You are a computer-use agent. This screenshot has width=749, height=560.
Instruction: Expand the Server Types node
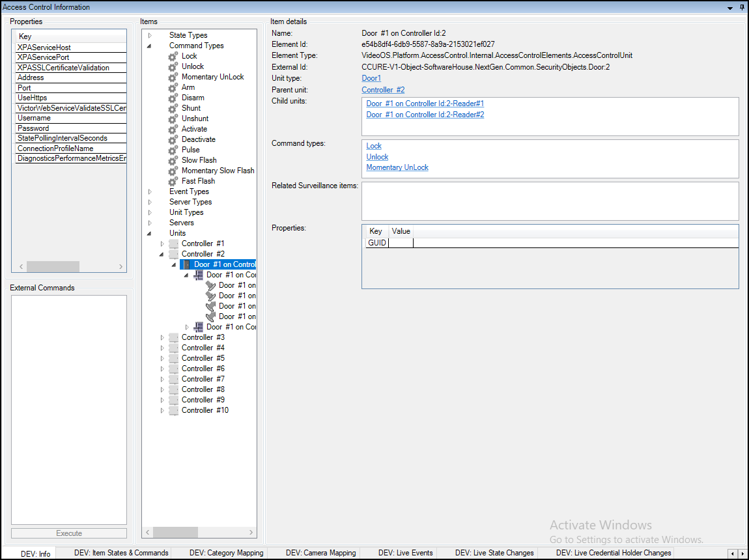point(150,202)
